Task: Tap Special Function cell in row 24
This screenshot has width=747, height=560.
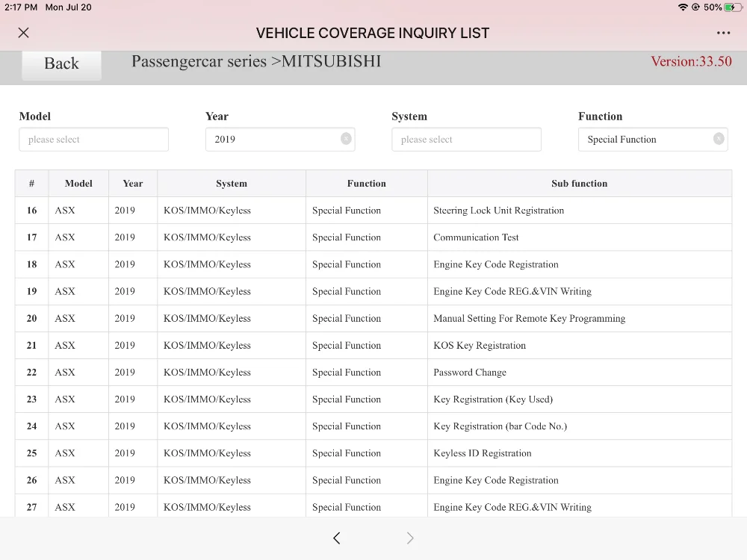Action: tap(366, 426)
